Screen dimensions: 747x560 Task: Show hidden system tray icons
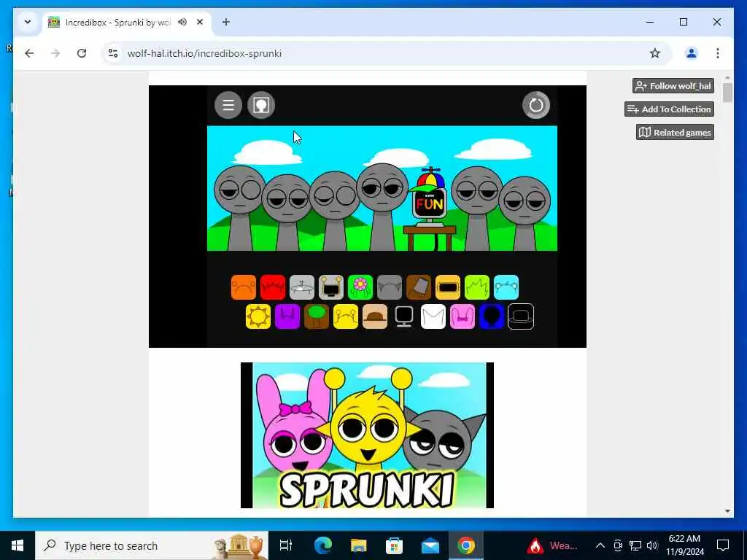(x=600, y=545)
